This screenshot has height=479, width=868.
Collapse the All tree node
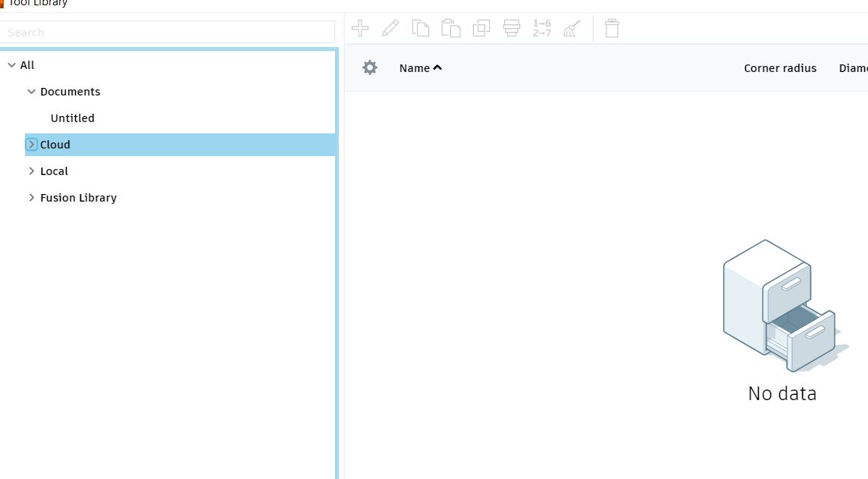pyautogui.click(x=11, y=64)
